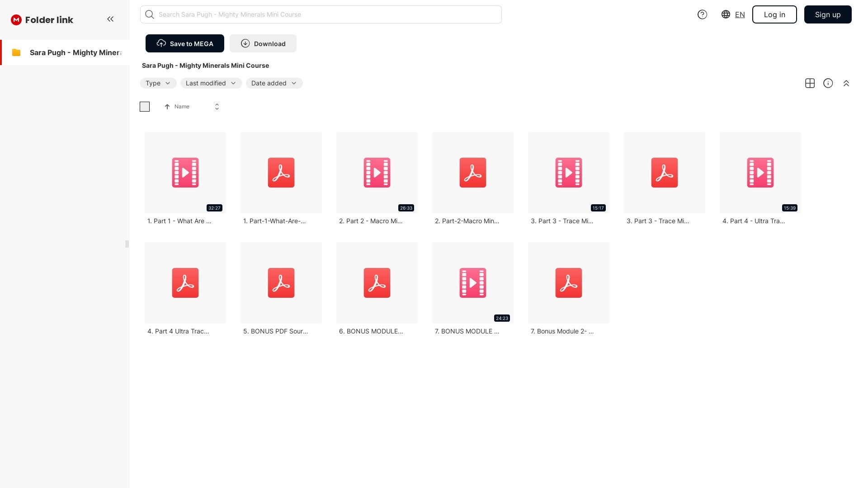Open the Last modified filter dropdown
Screen dimensions: 868x488
click(x=211, y=83)
